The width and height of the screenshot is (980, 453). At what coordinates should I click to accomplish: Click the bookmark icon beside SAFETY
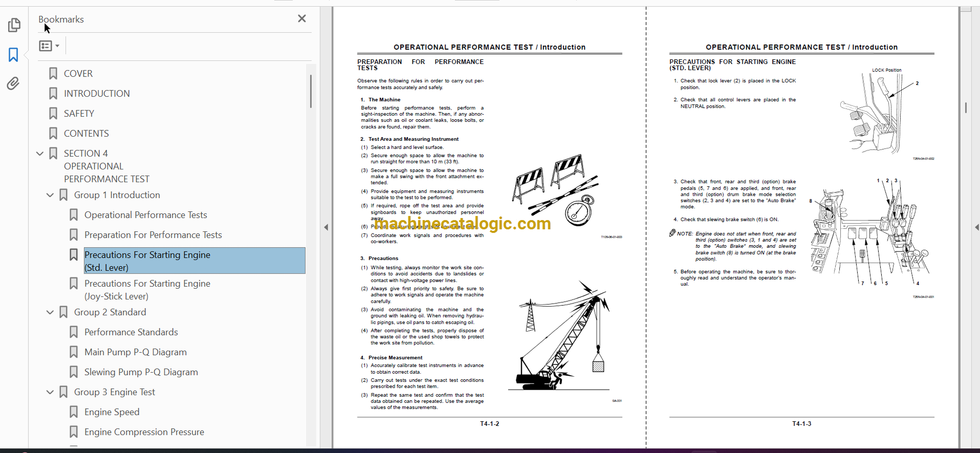(53, 114)
